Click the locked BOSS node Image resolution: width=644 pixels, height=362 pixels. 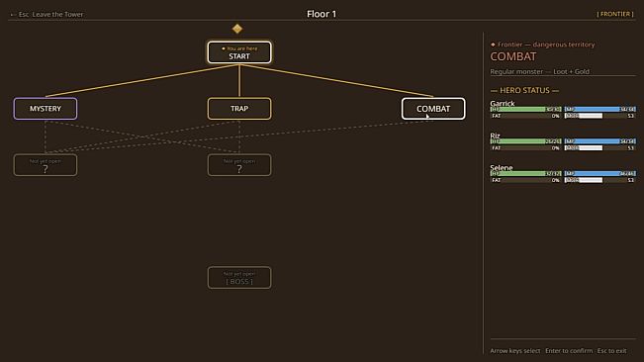pyautogui.click(x=239, y=278)
